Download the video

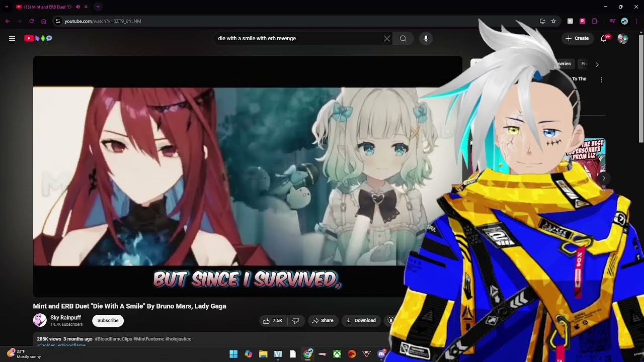tap(361, 320)
